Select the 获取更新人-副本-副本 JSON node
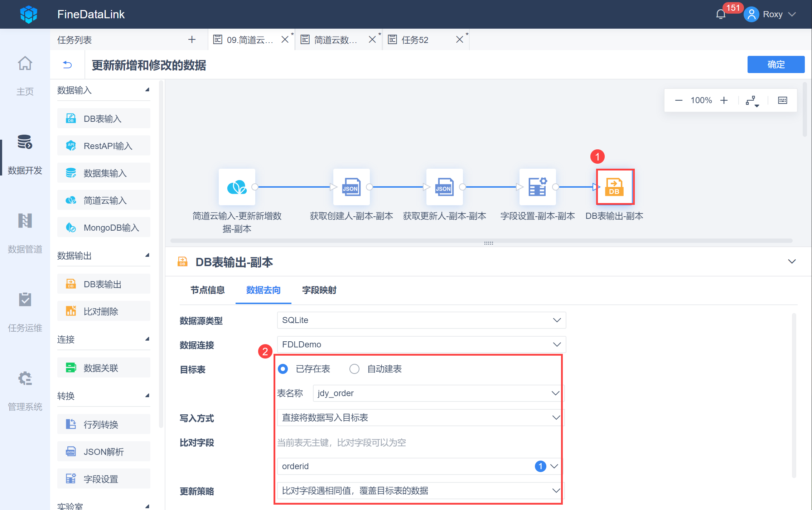 point(445,187)
